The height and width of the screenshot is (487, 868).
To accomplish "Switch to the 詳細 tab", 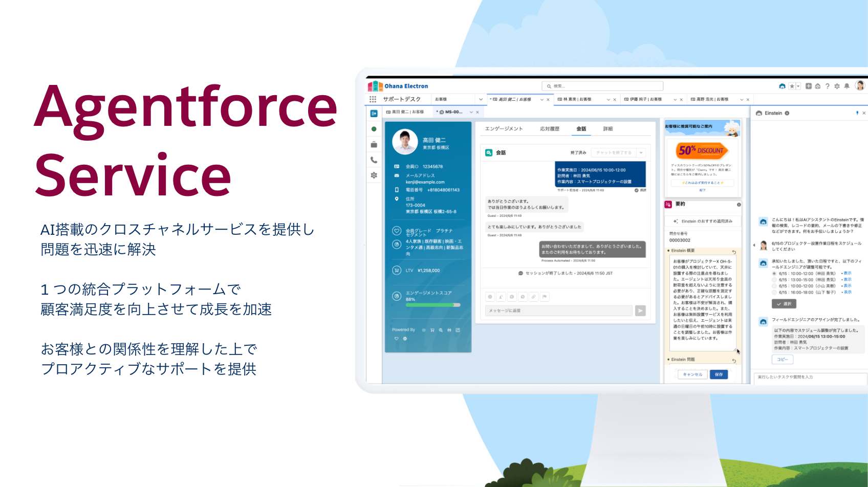I will 608,129.
